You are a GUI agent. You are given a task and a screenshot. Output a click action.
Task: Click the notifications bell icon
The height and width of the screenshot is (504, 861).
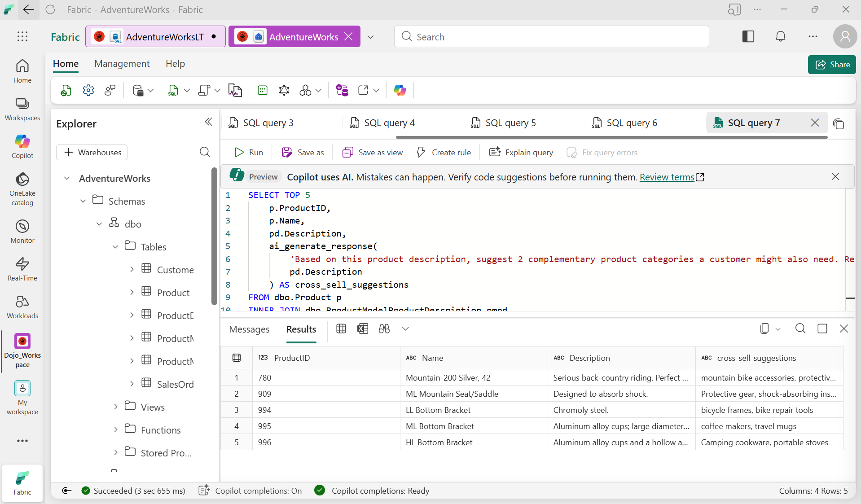point(781,37)
